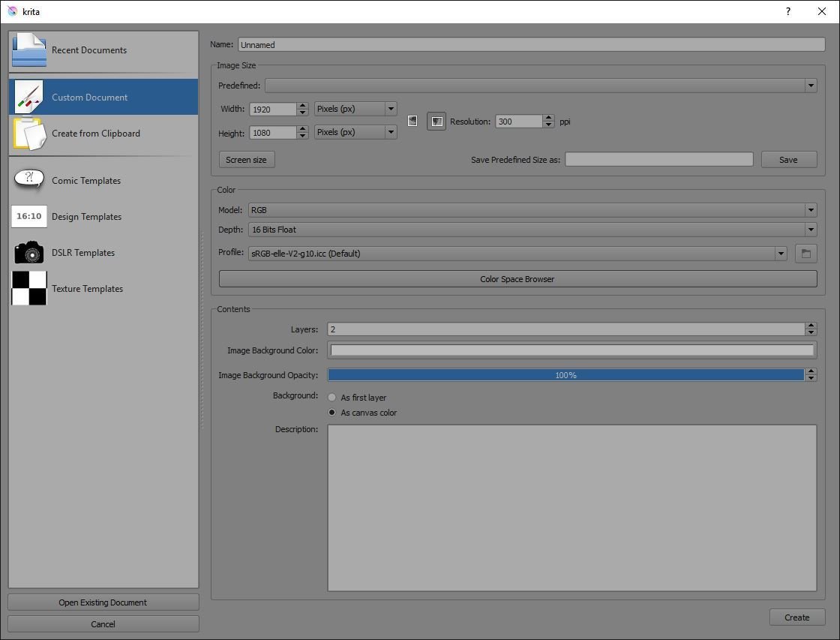This screenshot has width=840, height=640.
Task: Decrease the Resolution value
Action: pyautogui.click(x=548, y=125)
